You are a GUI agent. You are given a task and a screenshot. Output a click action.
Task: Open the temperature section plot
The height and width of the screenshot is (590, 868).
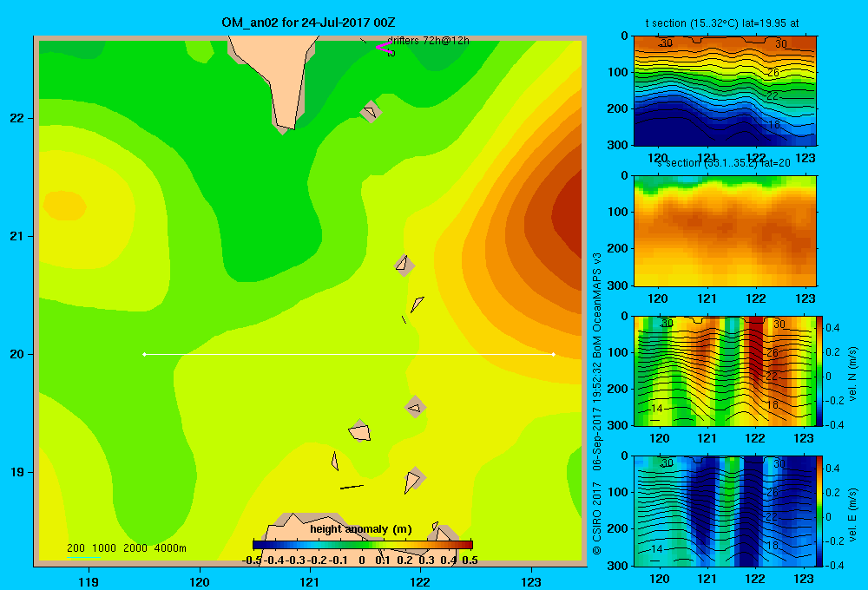(x=725, y=91)
